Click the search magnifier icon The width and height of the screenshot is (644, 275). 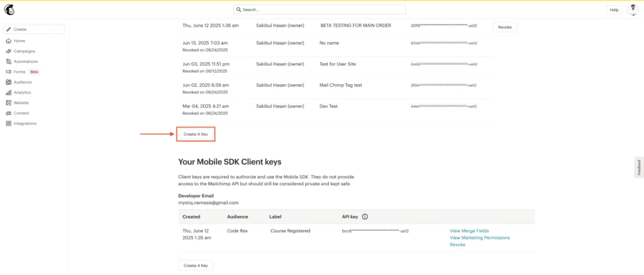238,9
